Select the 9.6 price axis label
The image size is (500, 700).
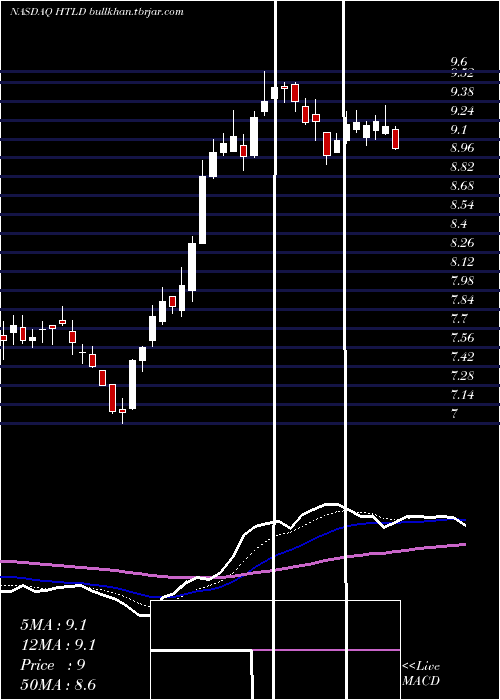click(459, 62)
